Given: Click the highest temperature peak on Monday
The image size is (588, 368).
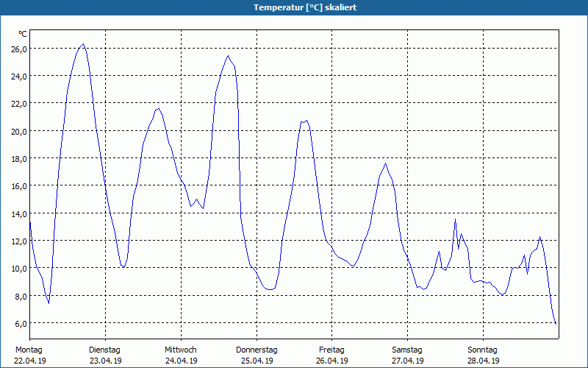Looking at the screenshot, I should 83,44.
